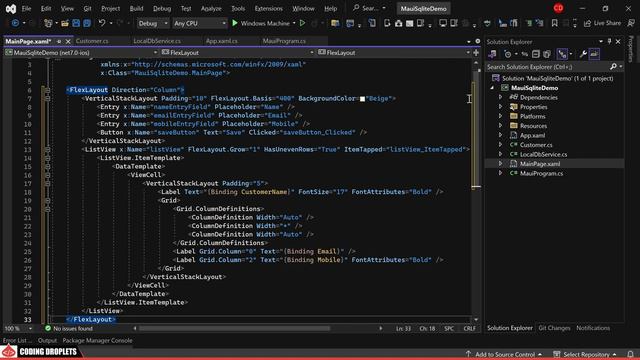The width and height of the screenshot is (640, 360).
Task: Click the Beige color swatch on line 7
Action: pyautogui.click(x=362, y=99)
